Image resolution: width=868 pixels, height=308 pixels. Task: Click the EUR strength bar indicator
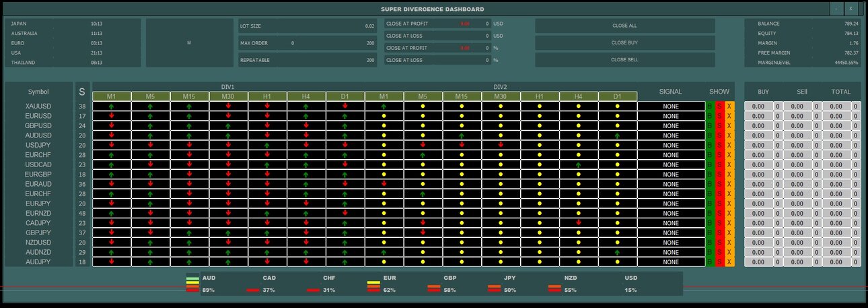point(373,287)
